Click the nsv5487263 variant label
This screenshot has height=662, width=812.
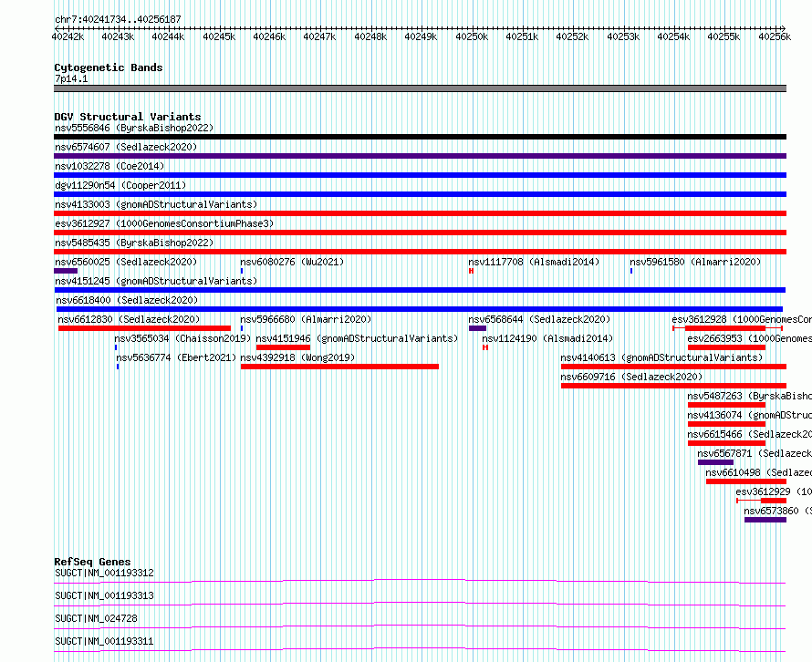click(x=749, y=396)
